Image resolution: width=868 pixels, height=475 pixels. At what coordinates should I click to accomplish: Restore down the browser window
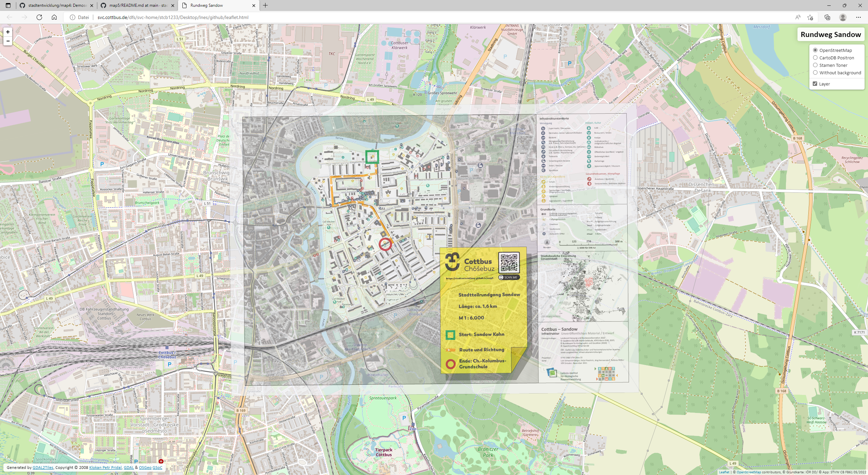coord(845,5)
